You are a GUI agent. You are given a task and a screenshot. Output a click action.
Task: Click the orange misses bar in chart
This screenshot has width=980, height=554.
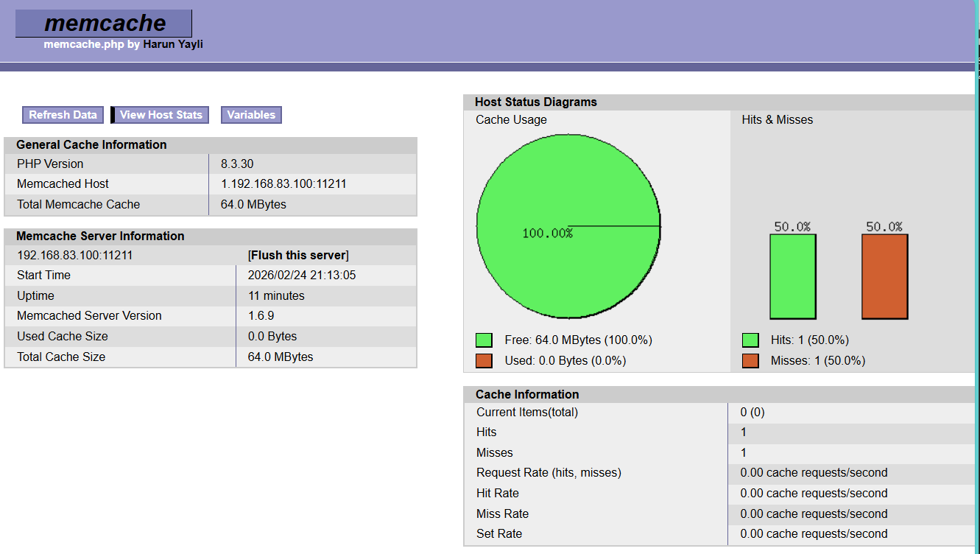[x=885, y=276]
